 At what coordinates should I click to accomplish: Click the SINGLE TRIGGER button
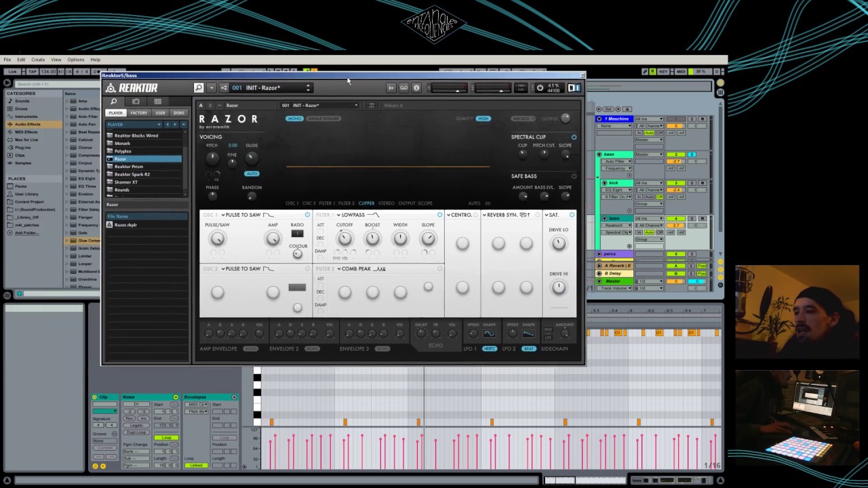click(323, 119)
